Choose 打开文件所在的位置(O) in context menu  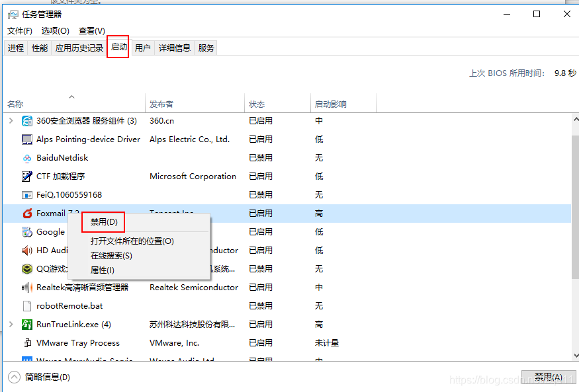click(139, 241)
